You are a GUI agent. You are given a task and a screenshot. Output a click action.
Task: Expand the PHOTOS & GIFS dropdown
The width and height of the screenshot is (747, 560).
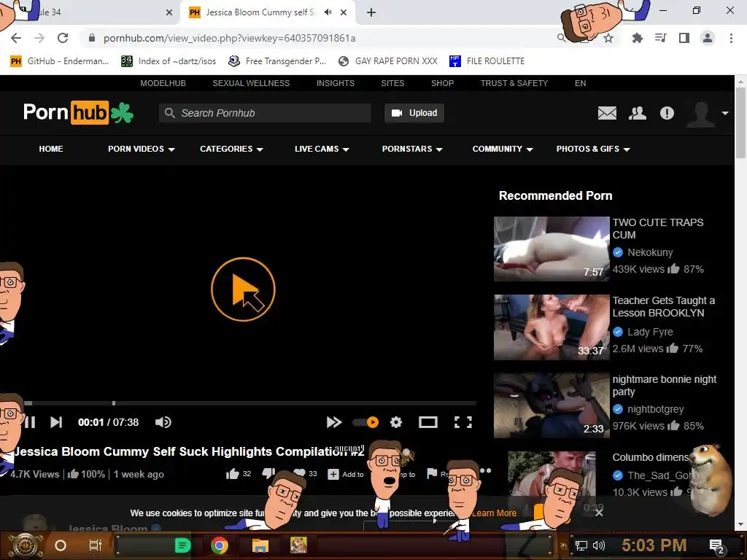tap(593, 149)
